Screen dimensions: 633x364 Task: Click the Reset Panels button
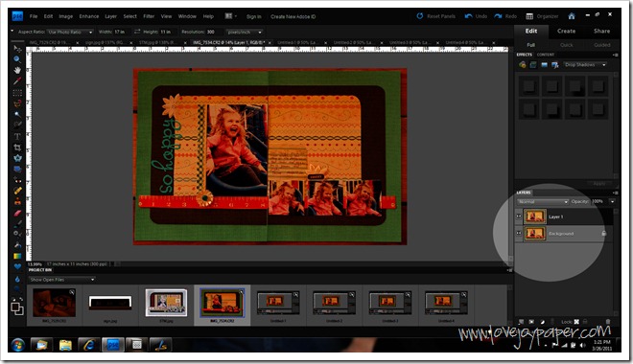(x=436, y=16)
